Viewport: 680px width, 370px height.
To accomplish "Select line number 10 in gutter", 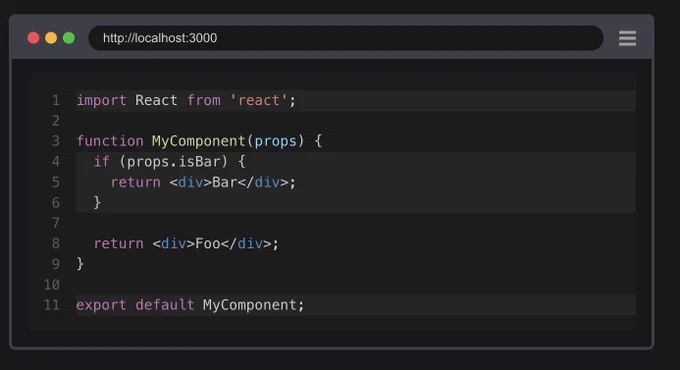I will coord(52,285).
